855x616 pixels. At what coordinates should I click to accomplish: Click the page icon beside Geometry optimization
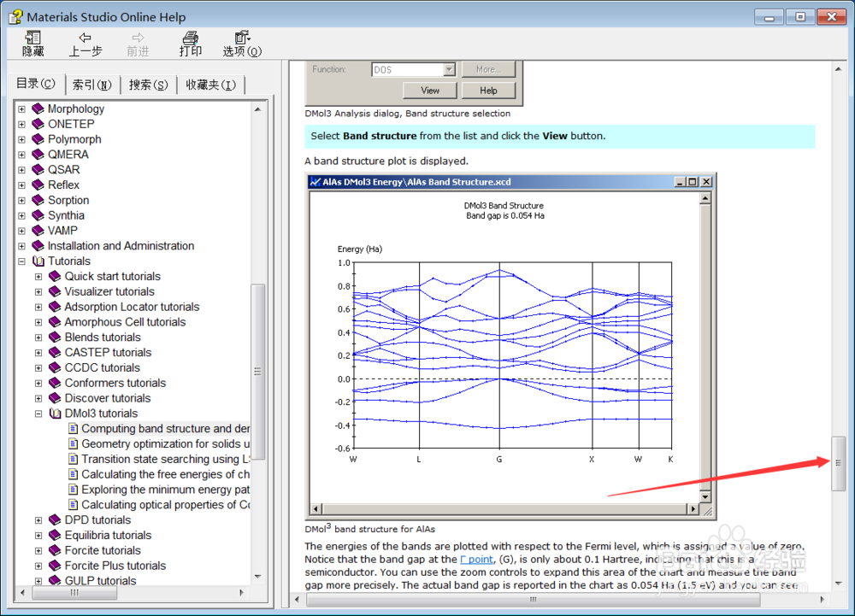pyautogui.click(x=73, y=444)
